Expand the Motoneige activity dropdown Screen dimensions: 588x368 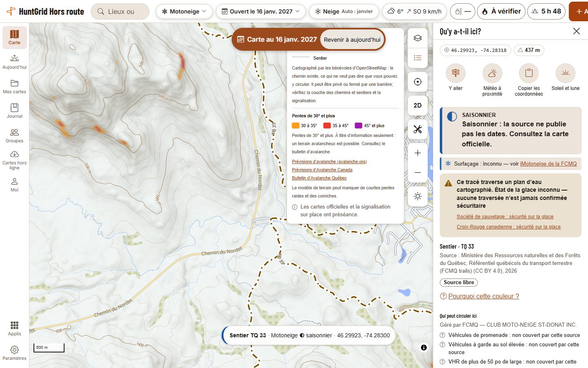184,11
